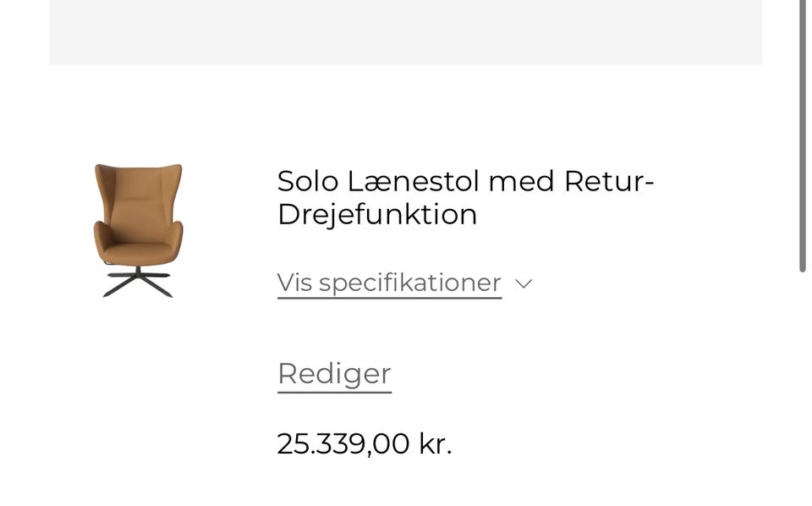The width and height of the screenshot is (812, 506).
Task: Click the word Drejefunktion in the product name
Action: point(377,214)
